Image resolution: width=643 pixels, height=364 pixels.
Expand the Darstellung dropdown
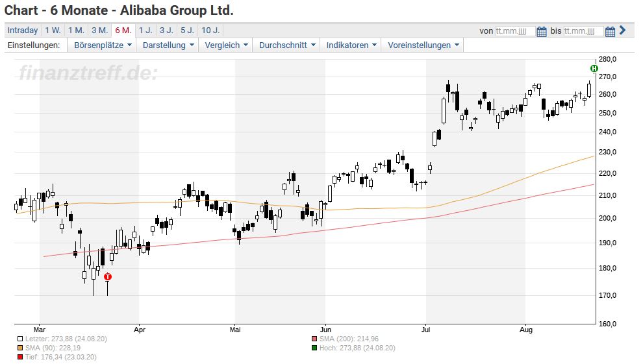[168, 45]
